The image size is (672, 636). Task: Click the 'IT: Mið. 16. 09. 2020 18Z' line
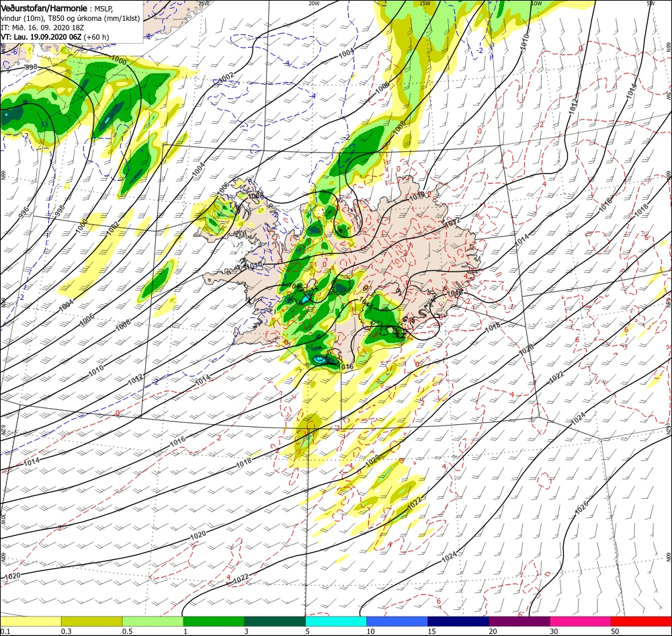(x=42, y=28)
